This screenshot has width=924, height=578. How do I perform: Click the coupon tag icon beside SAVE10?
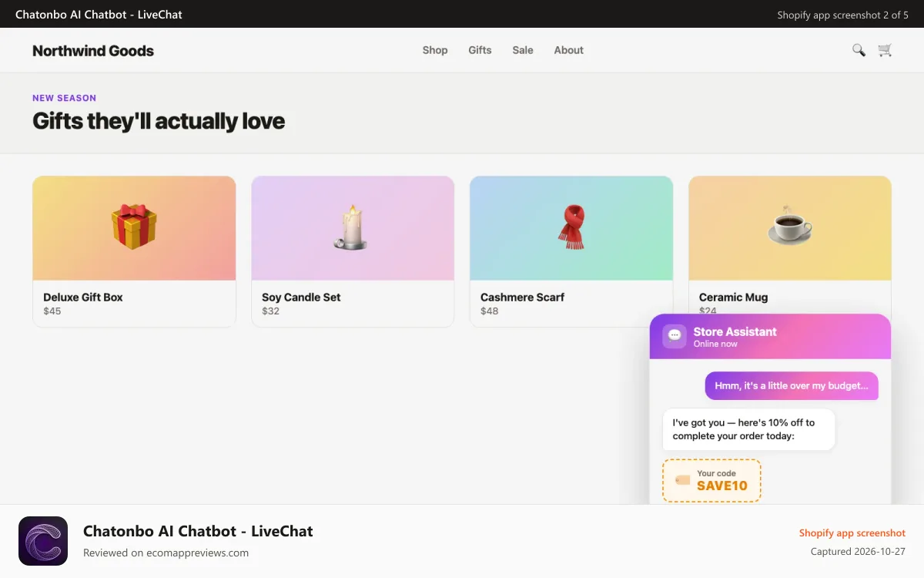pos(683,480)
